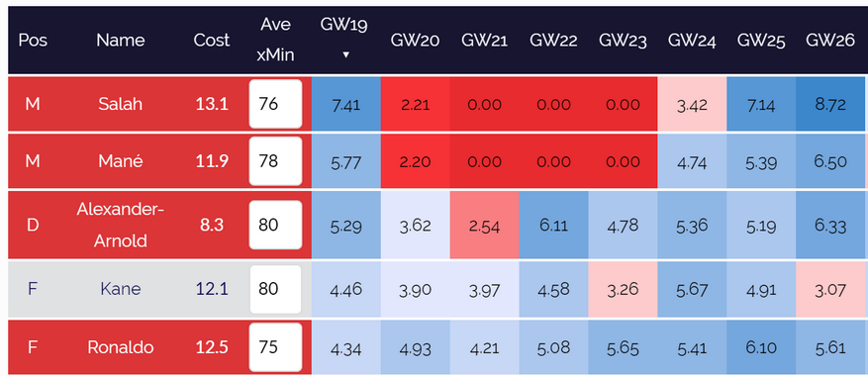Sort by the Cost column header

[212, 41]
